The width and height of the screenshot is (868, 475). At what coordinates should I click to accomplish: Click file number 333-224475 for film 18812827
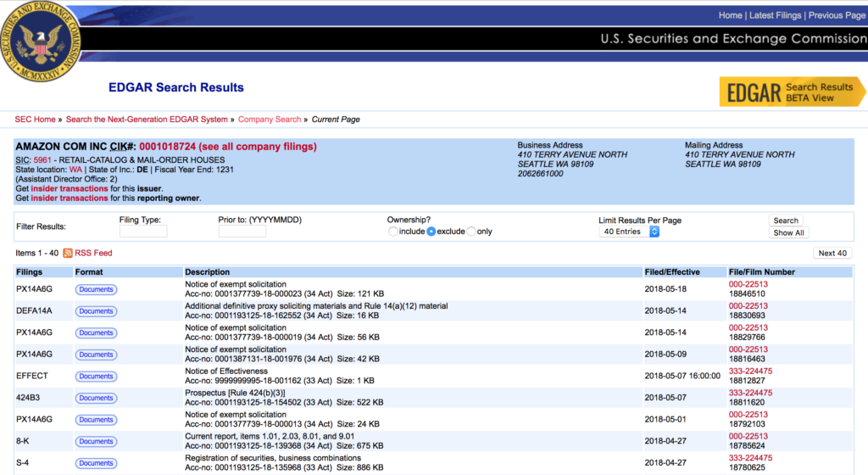point(750,372)
